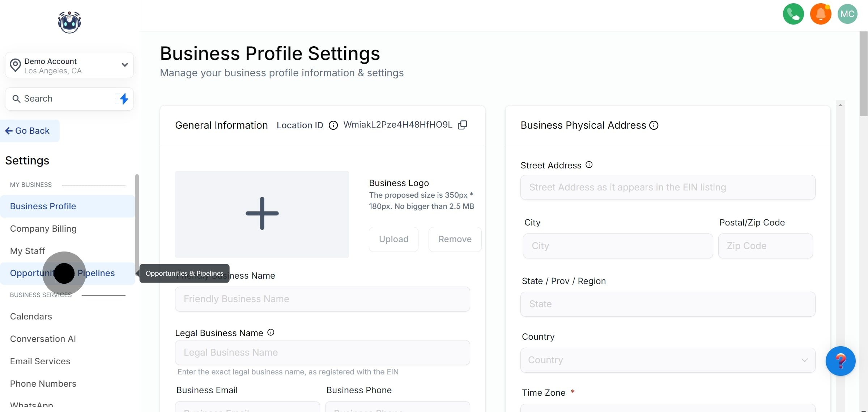This screenshot has height=412, width=868.
Task: Click the Legal Business Name info icon
Action: pyautogui.click(x=271, y=332)
